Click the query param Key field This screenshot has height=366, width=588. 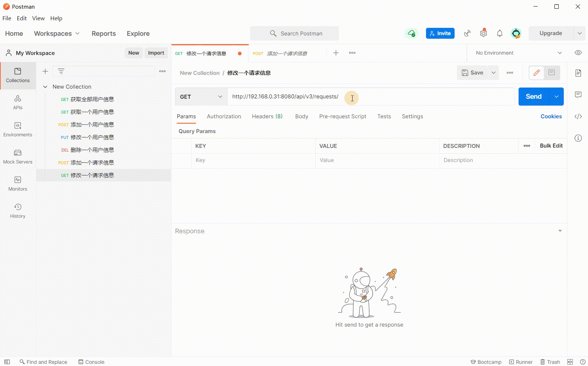click(x=253, y=160)
